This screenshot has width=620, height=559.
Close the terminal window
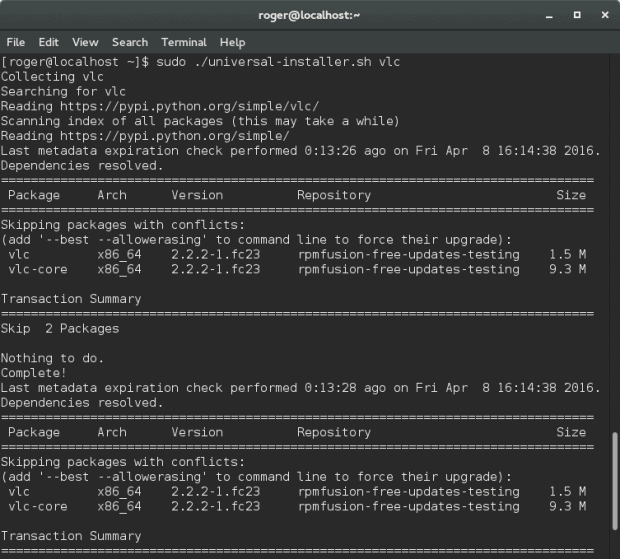click(x=601, y=16)
